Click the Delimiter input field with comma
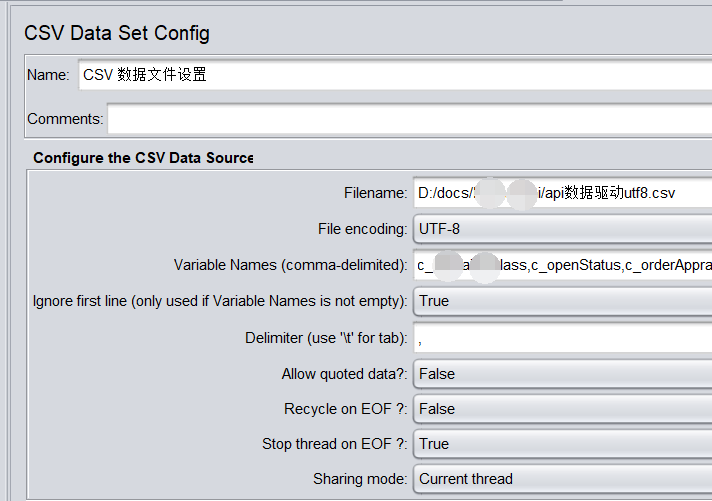712x501 pixels. [562, 338]
